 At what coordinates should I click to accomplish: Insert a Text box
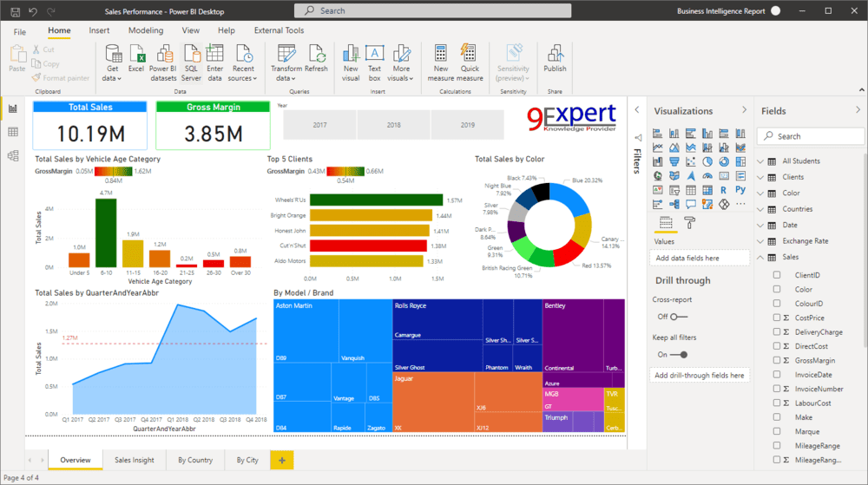pyautogui.click(x=375, y=62)
